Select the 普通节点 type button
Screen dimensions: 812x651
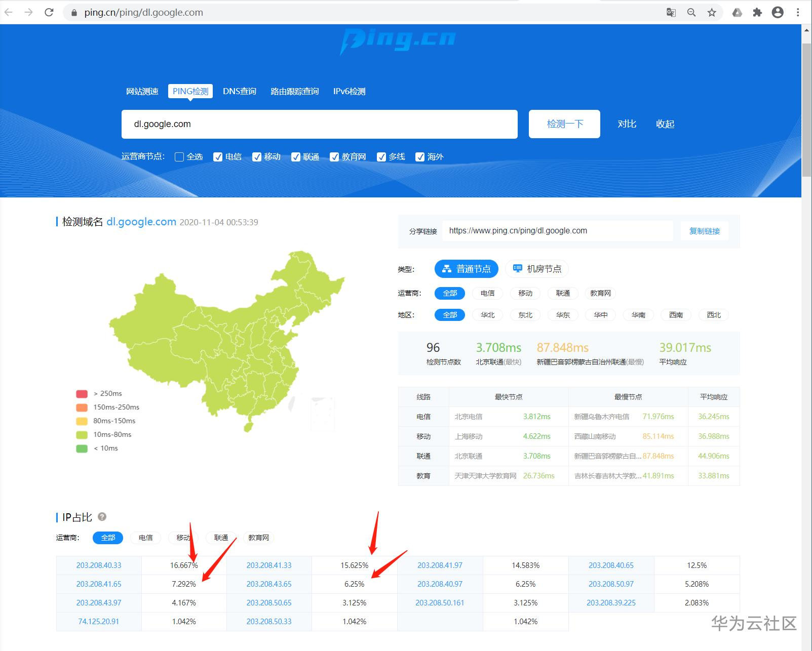(x=467, y=269)
